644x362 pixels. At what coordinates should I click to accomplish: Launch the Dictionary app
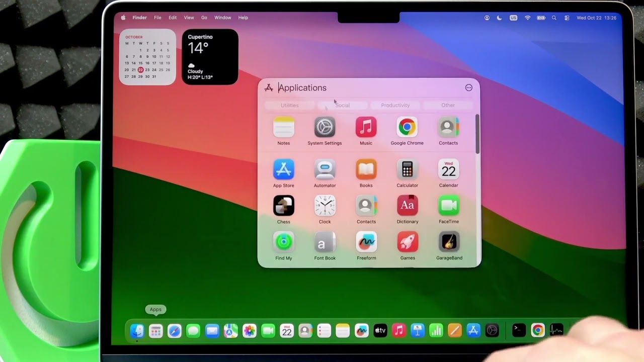[x=408, y=206]
